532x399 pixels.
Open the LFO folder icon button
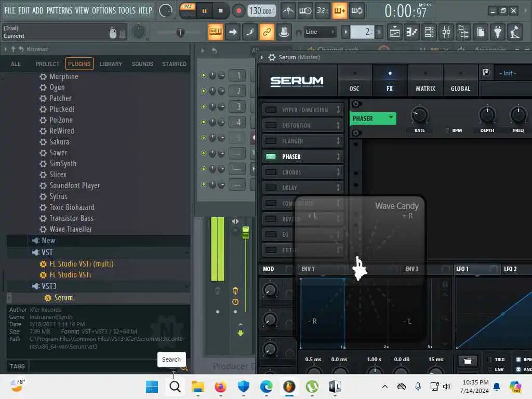pos(468,361)
